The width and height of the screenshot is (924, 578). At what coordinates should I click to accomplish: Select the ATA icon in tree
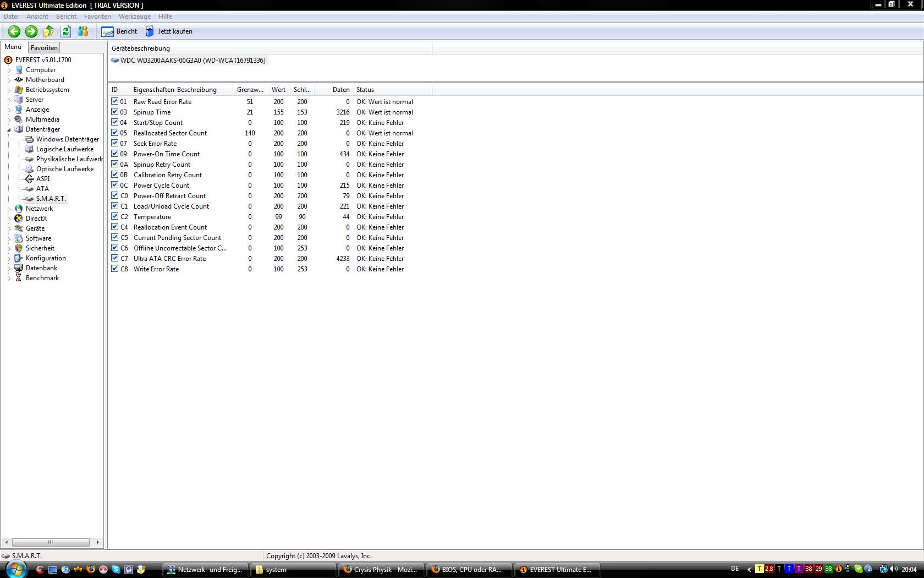pyautogui.click(x=30, y=189)
